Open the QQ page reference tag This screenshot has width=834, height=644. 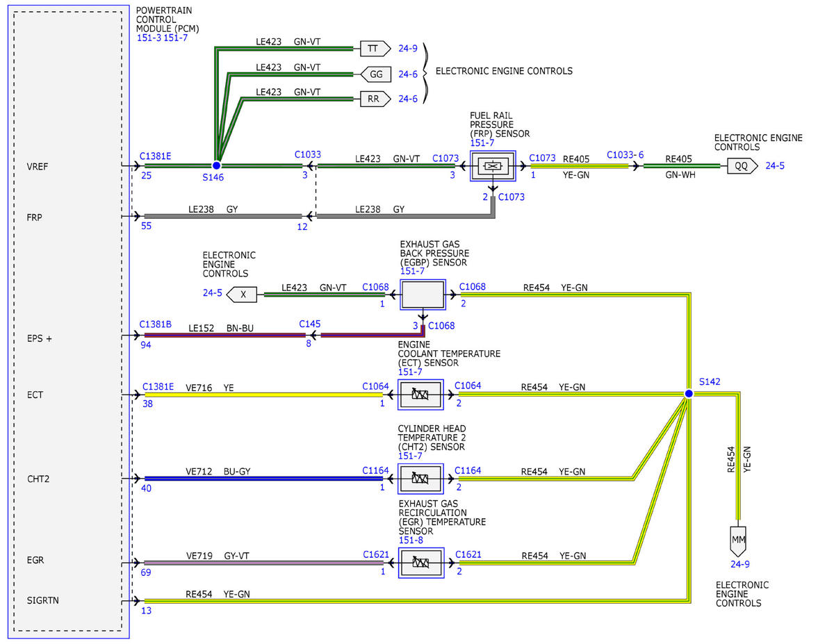click(743, 166)
